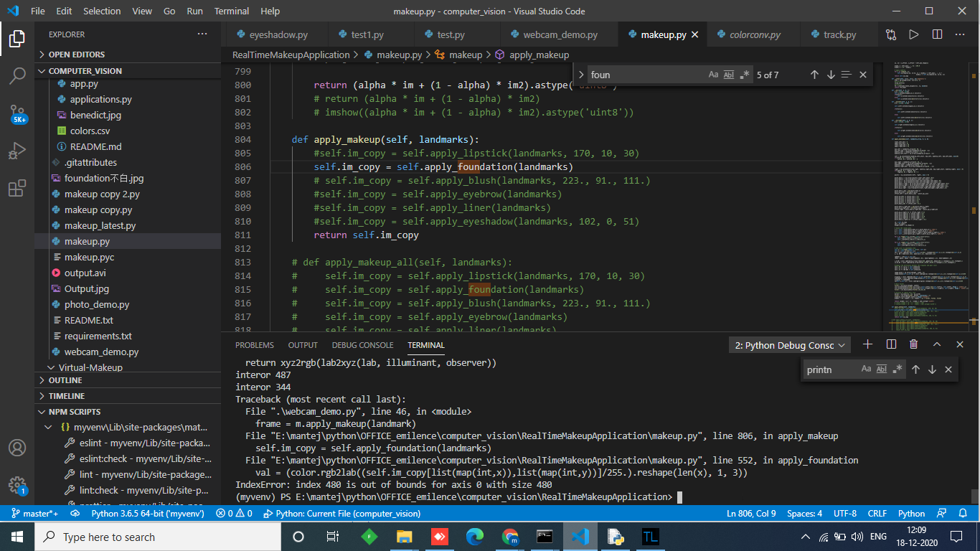Open the Selection menu
The width and height of the screenshot is (980, 551).
pos(102,11)
